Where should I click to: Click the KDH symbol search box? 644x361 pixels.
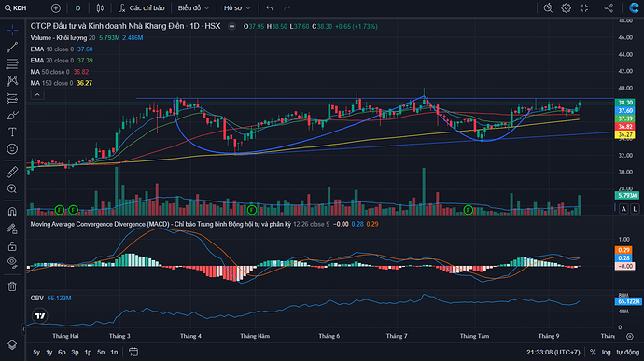(x=16, y=7)
